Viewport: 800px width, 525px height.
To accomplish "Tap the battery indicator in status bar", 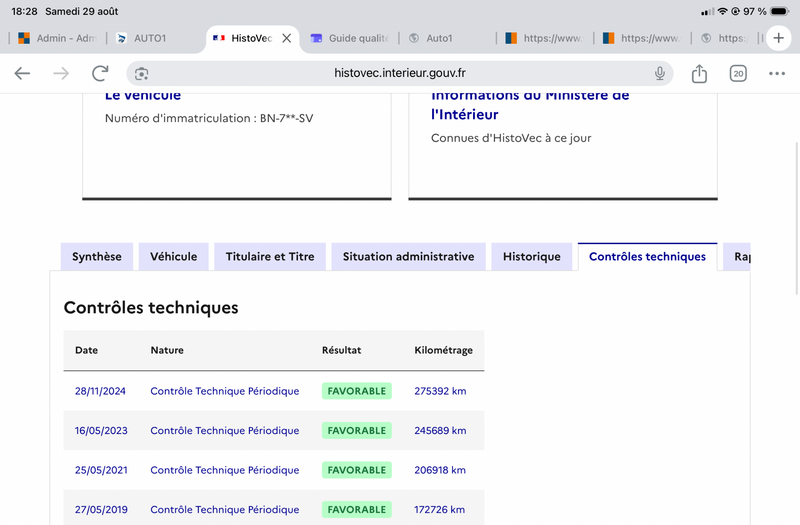I will click(x=780, y=11).
